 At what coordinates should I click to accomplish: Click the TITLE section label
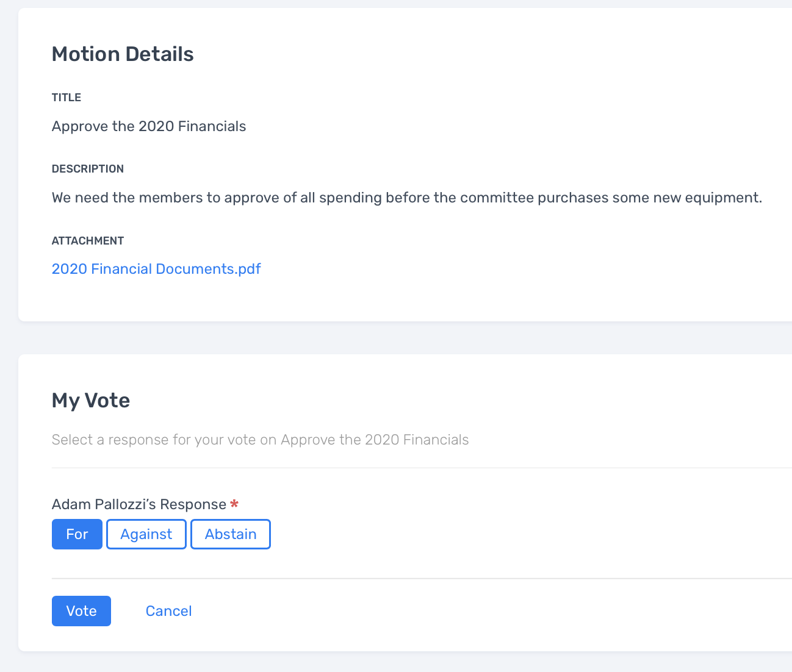(66, 97)
